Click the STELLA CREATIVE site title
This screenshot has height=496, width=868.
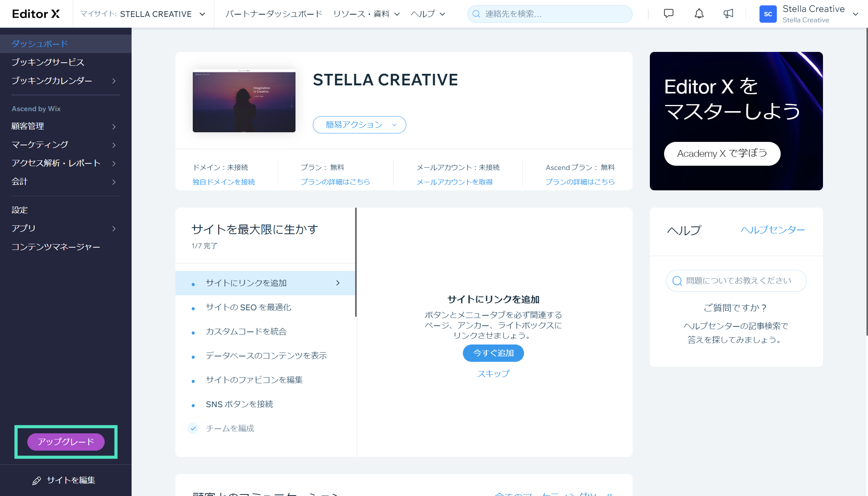(x=385, y=80)
